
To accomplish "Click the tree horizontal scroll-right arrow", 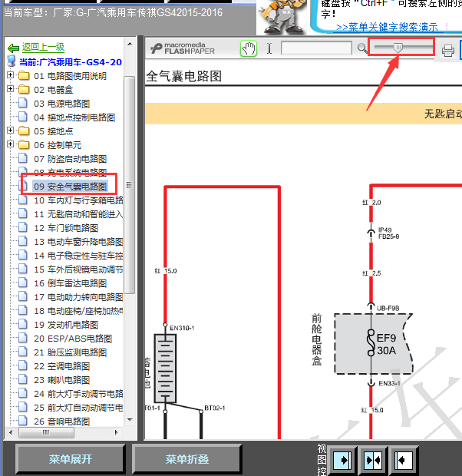I will click(x=116, y=432).
